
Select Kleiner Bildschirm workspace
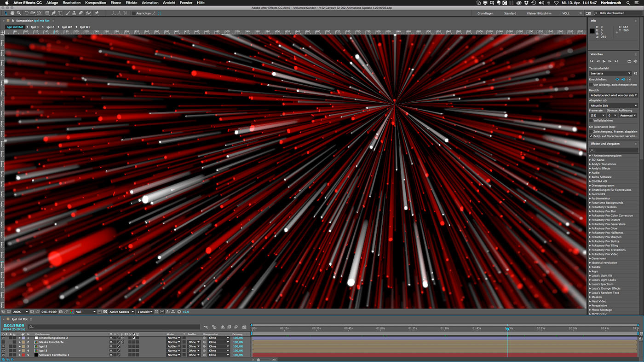[x=539, y=13]
